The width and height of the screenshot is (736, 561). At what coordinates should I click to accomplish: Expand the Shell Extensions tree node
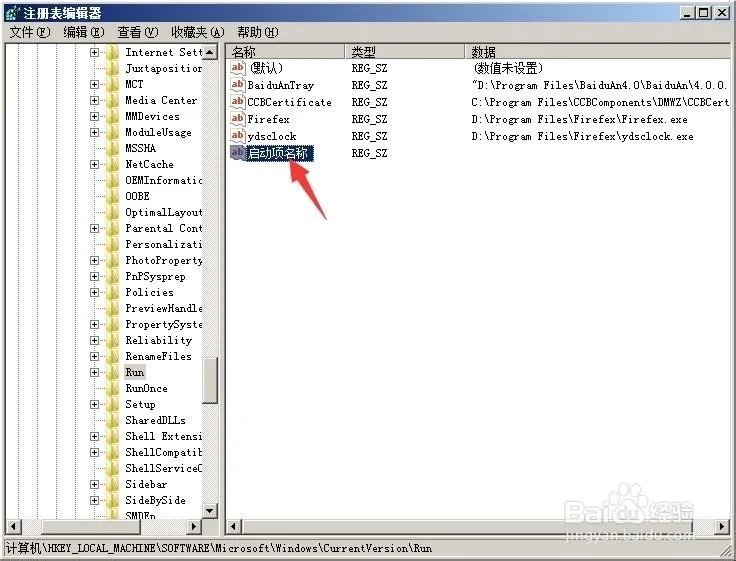click(94, 437)
